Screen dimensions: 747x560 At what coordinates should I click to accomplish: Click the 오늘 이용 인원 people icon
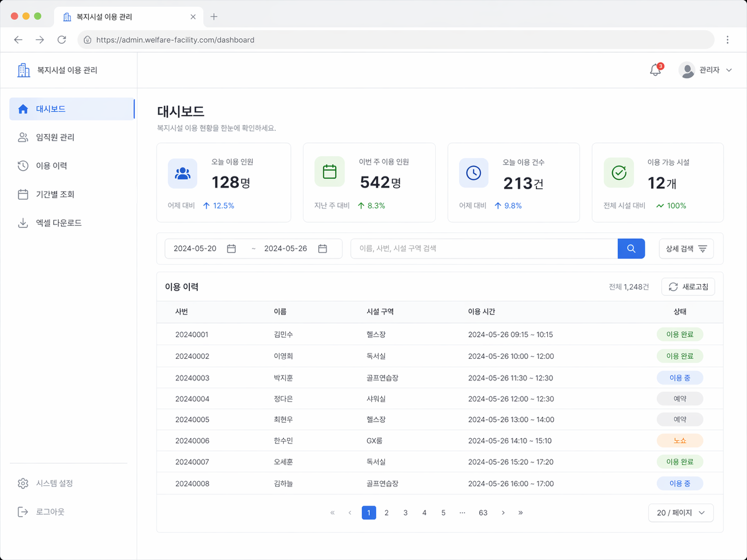pyautogui.click(x=183, y=173)
